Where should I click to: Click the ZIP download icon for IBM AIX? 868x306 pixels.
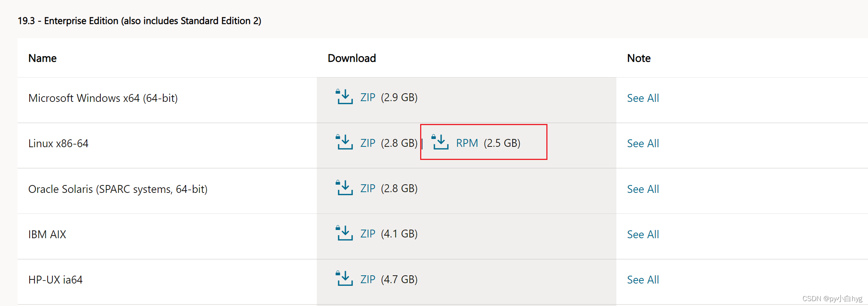point(345,234)
